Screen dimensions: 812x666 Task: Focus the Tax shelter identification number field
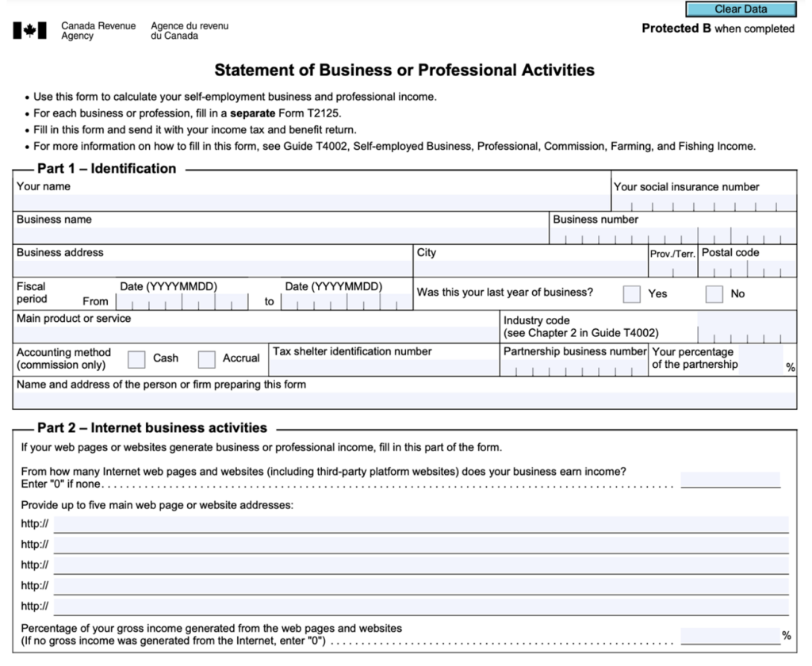click(x=384, y=367)
